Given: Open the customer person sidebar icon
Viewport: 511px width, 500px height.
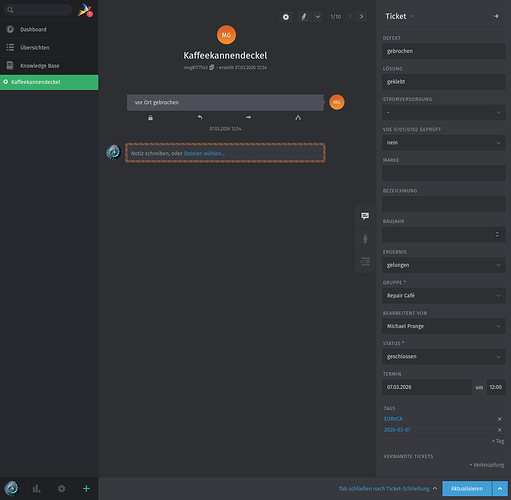Looking at the screenshot, I should coord(365,239).
